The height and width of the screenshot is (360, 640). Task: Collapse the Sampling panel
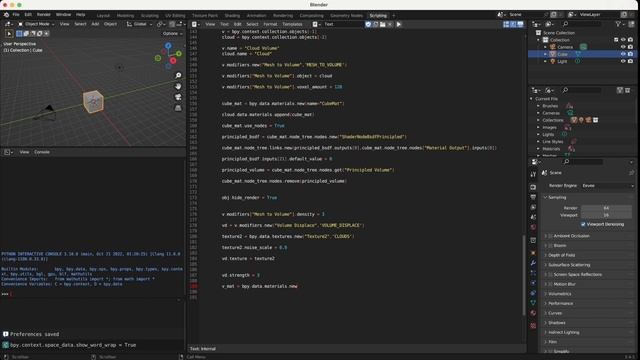(x=557, y=197)
